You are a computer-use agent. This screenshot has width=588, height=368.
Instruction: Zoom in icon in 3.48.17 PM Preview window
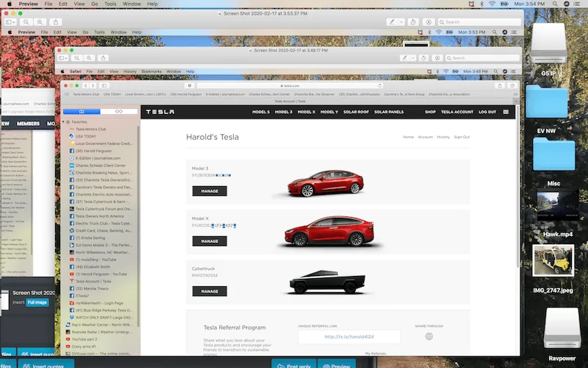pos(89,58)
